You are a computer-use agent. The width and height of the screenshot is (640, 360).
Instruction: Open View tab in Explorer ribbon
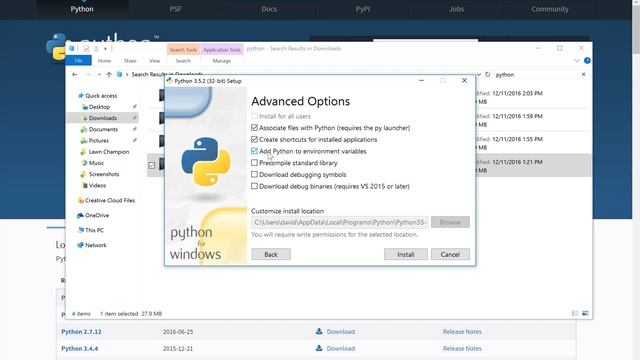coord(154,60)
